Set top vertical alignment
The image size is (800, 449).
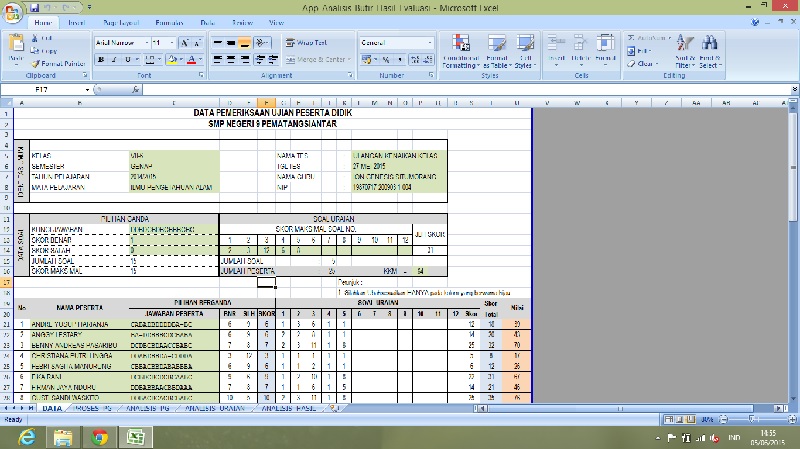pos(218,43)
